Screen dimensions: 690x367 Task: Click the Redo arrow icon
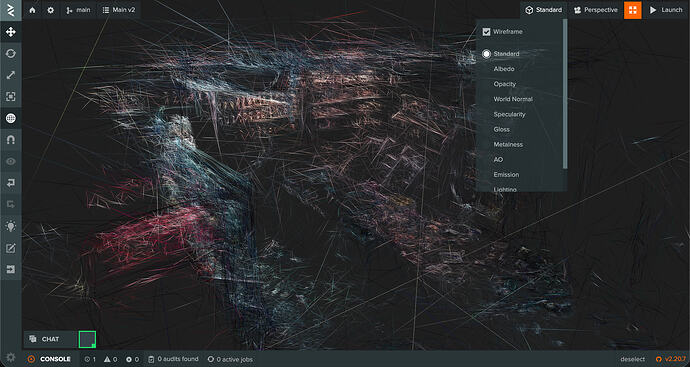pyautogui.click(x=11, y=204)
